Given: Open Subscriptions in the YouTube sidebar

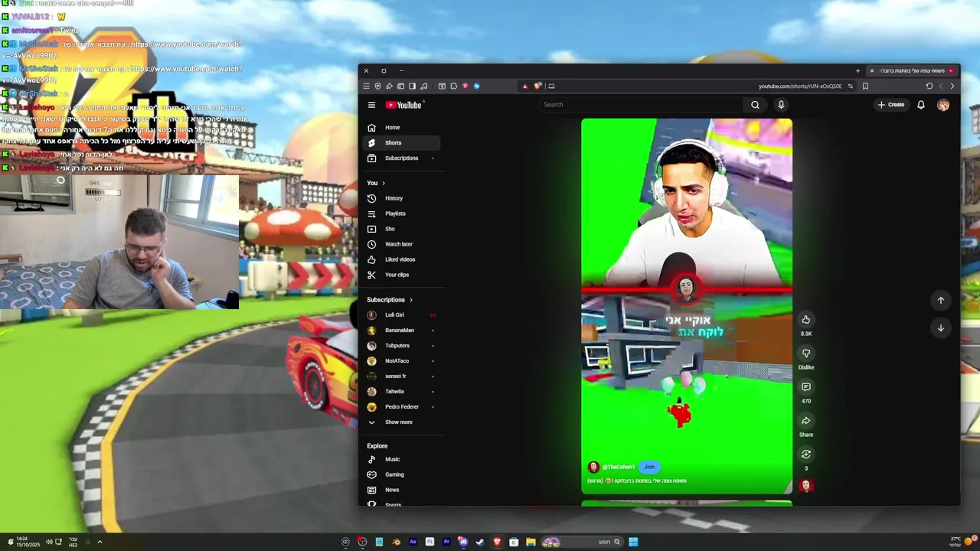Looking at the screenshot, I should (x=402, y=158).
